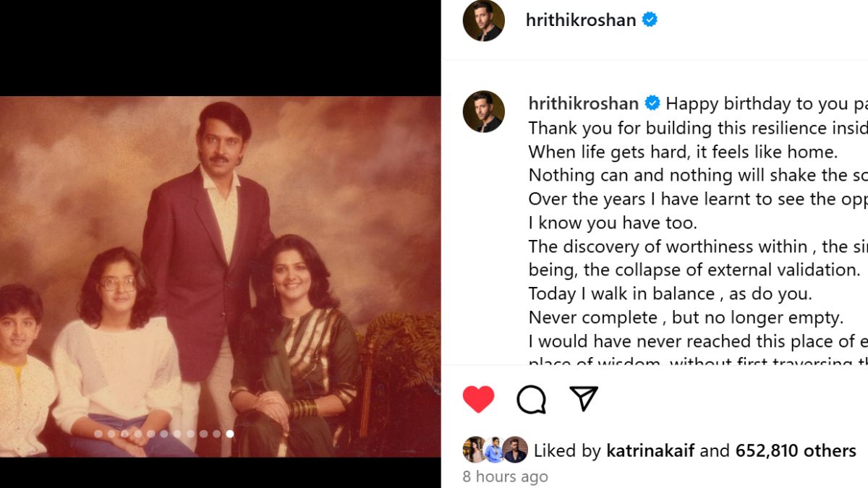
Task: Jump to the second carousel dot
Action: (111, 434)
